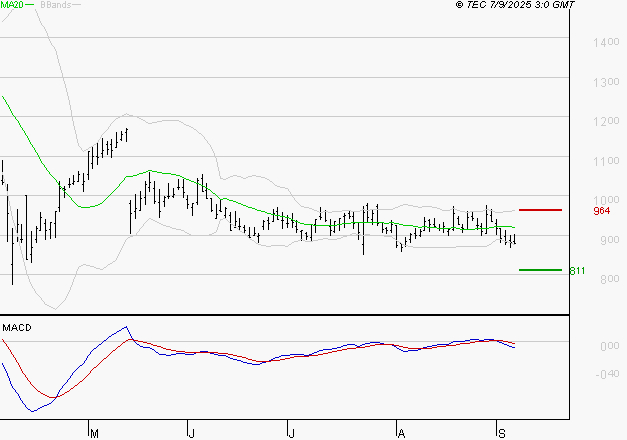Select the green 811 support value
The height and width of the screenshot is (440, 627).
(x=577, y=271)
